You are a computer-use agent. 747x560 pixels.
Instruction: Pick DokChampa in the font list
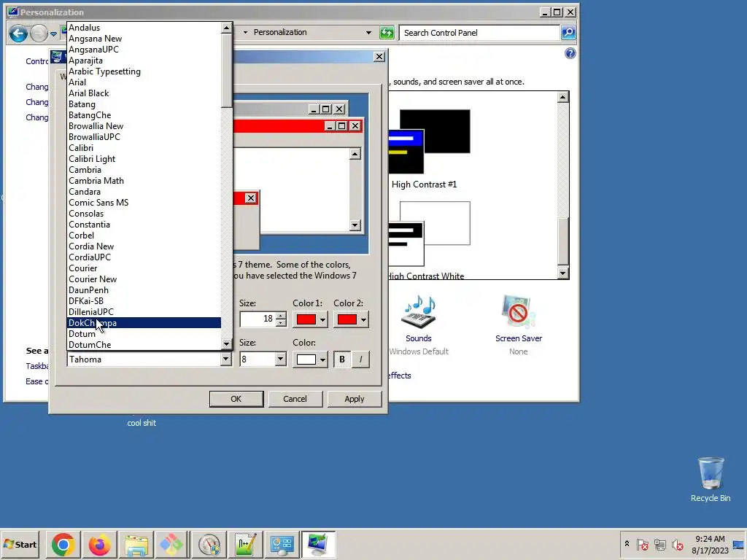click(144, 323)
